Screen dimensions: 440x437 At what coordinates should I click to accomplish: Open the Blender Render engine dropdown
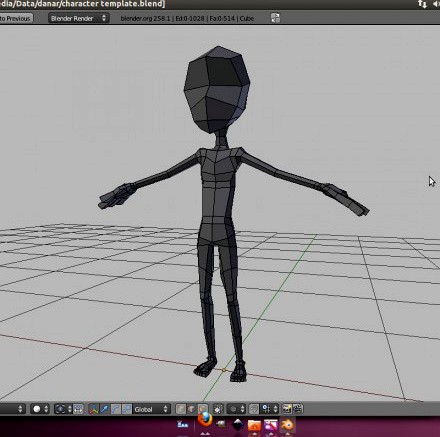pos(79,18)
